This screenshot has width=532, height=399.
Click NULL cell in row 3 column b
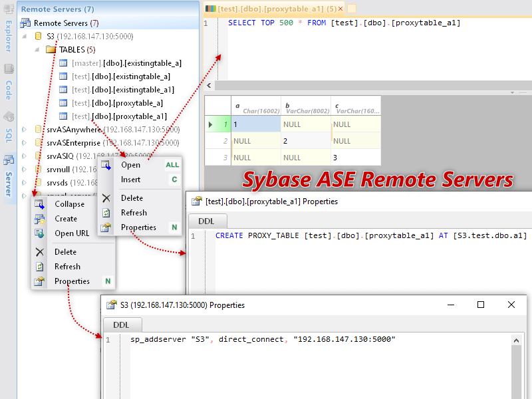[x=306, y=158]
